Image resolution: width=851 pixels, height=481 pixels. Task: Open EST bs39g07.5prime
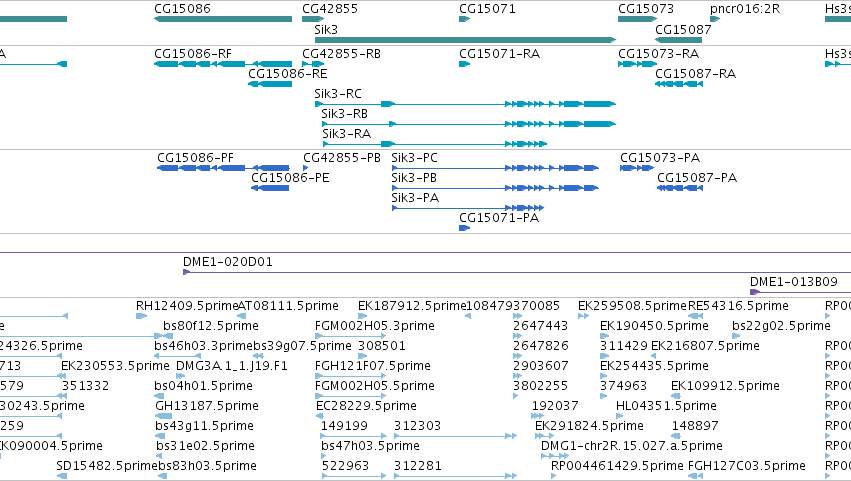[302, 346]
